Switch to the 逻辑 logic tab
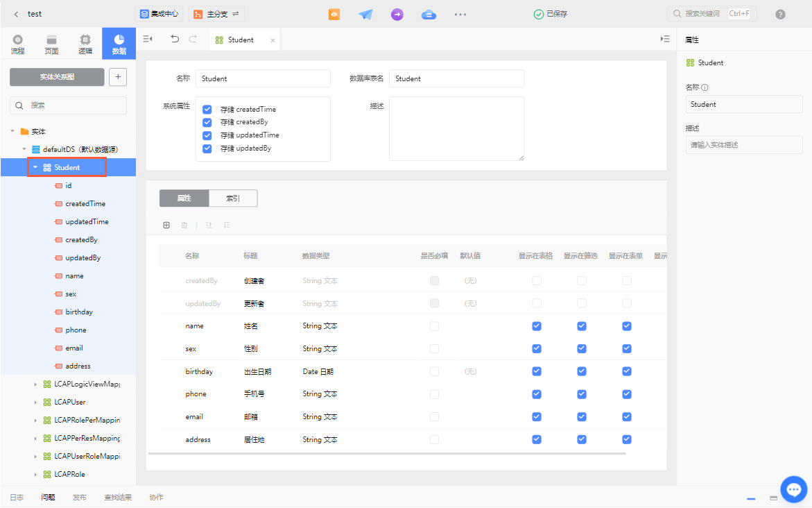This screenshot has height=508, width=812. point(85,44)
